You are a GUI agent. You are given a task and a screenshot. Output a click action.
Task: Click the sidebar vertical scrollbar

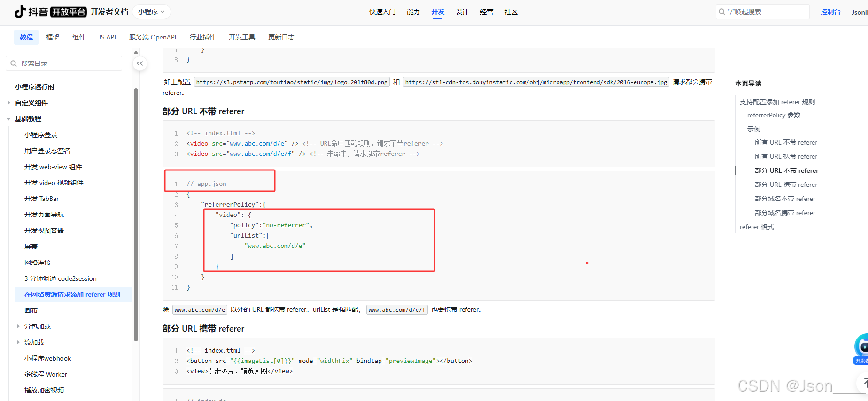pos(136,215)
